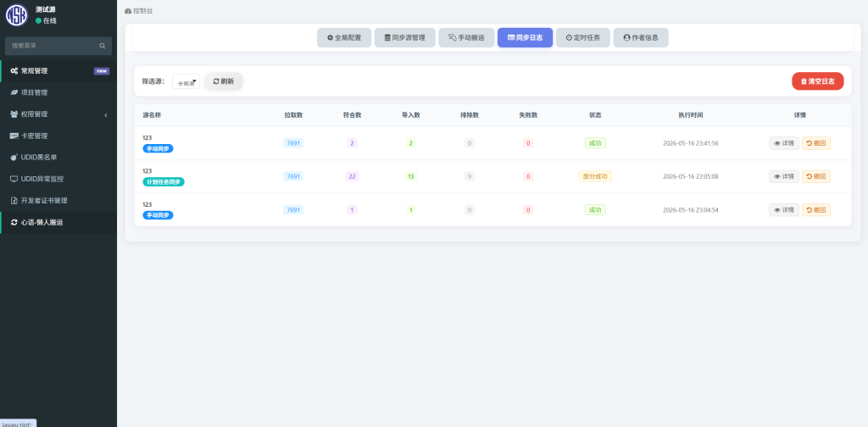The image size is (868, 427).
Task: Click the card icon beside 卡密管理
Action: point(14,136)
